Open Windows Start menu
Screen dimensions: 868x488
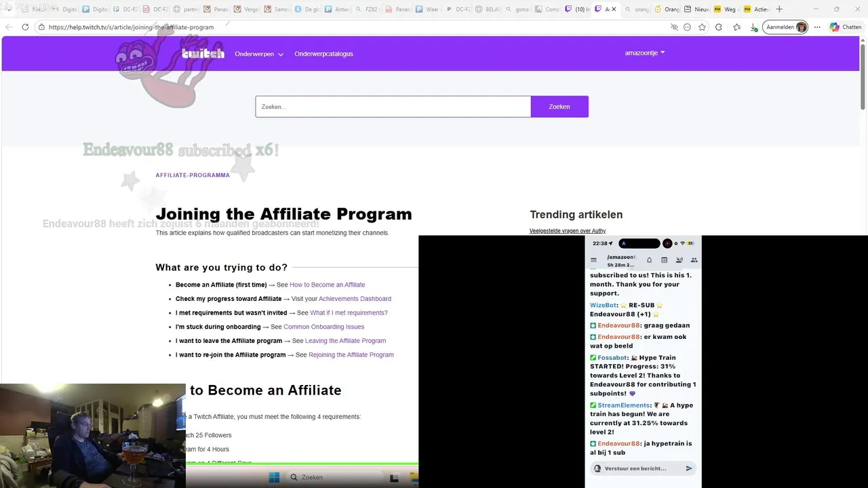coord(274,477)
